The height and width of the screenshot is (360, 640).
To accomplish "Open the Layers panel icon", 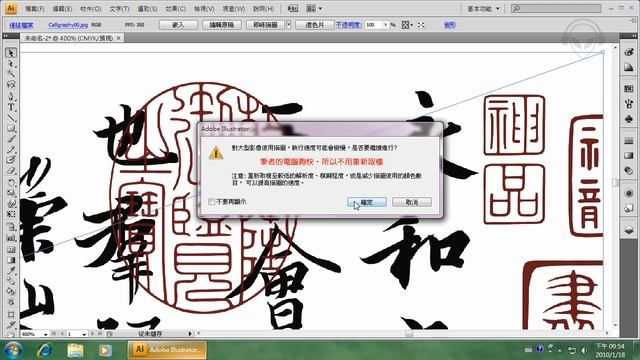I will coord(629,230).
